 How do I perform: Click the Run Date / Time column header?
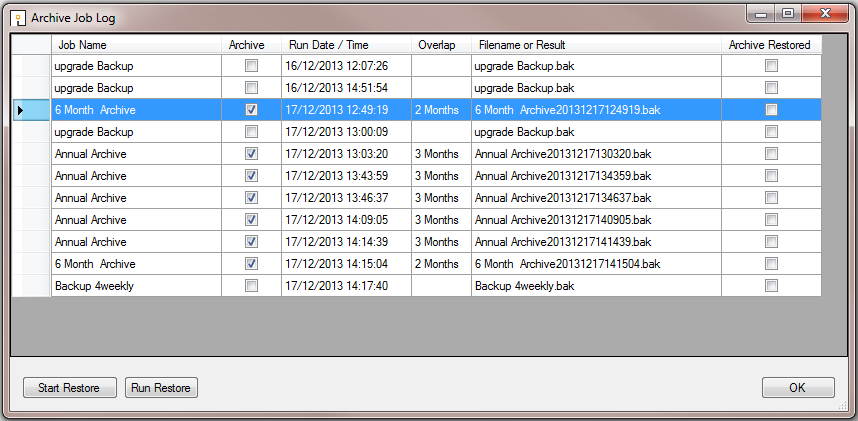346,45
